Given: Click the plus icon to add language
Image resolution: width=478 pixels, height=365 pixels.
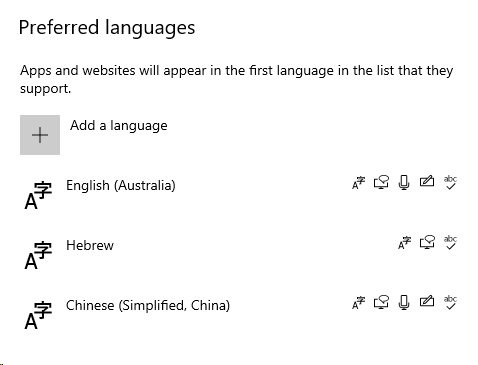Looking at the screenshot, I should click(x=40, y=135).
